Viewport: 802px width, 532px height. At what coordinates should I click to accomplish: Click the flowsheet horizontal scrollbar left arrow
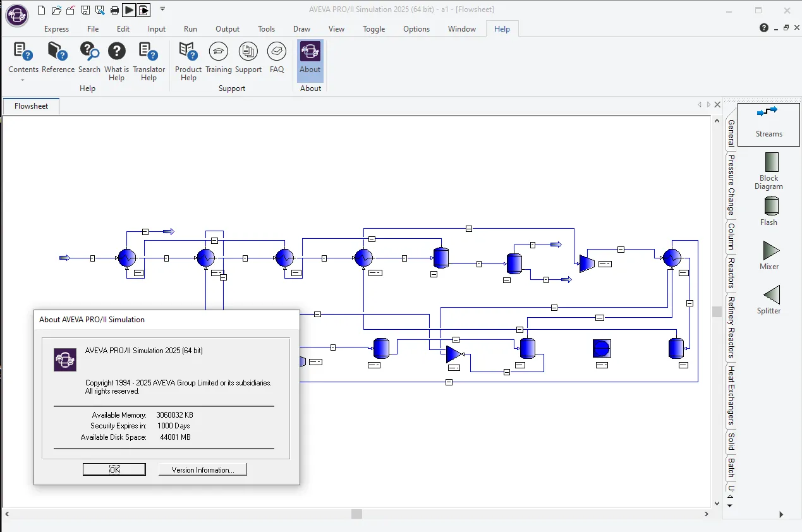click(x=8, y=514)
